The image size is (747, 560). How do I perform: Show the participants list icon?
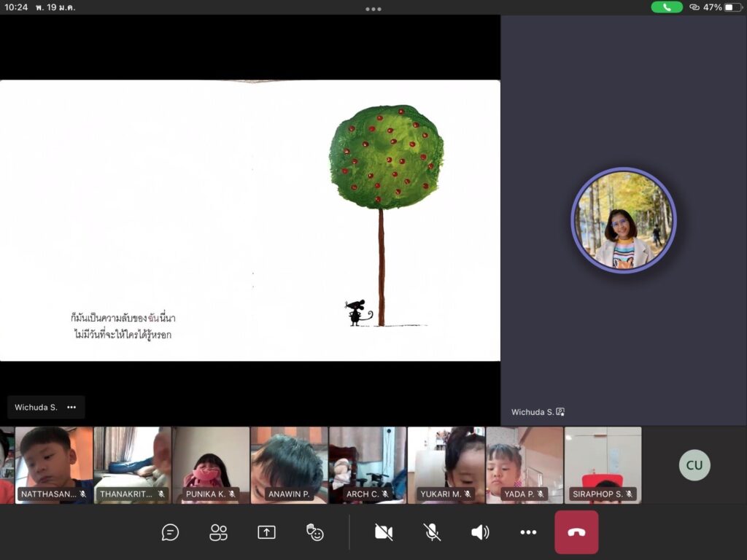pos(218,532)
